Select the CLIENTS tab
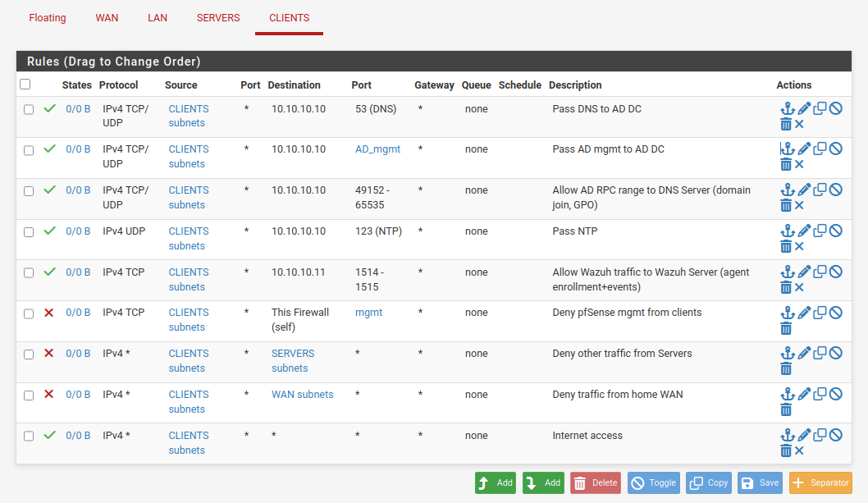Screen dimensions: 868x503 [289, 18]
